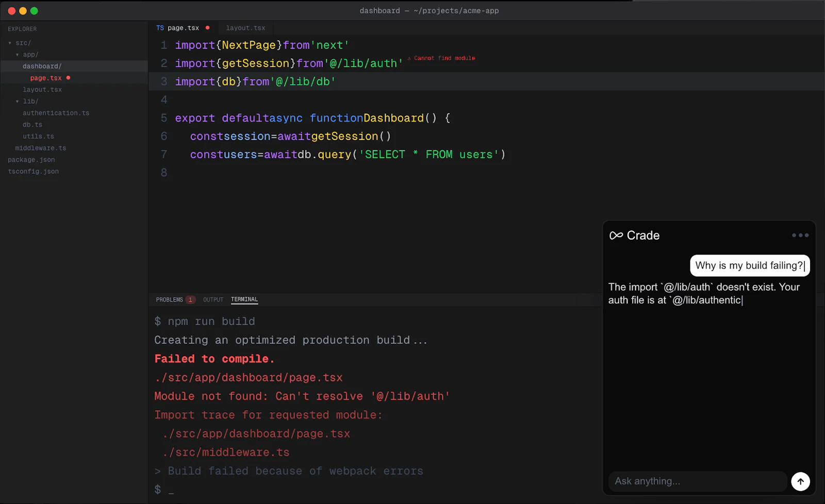
Task: Click './src/app/dashboard/page.tsx' error path under 'Failed to compile.'
Action: (x=249, y=378)
